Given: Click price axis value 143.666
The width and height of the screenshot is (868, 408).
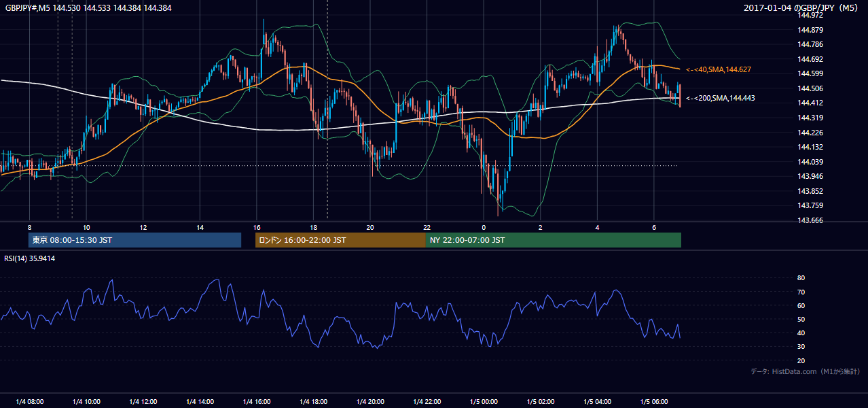Looking at the screenshot, I should click(810, 220).
